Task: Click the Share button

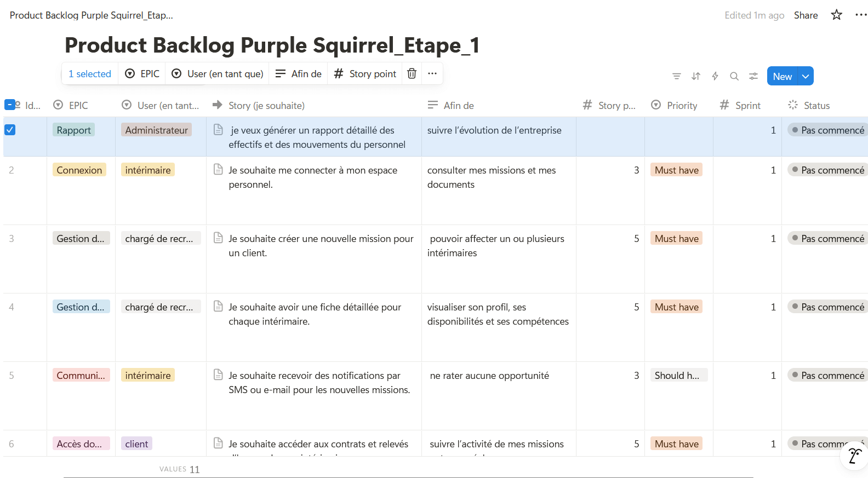Action: [806, 15]
